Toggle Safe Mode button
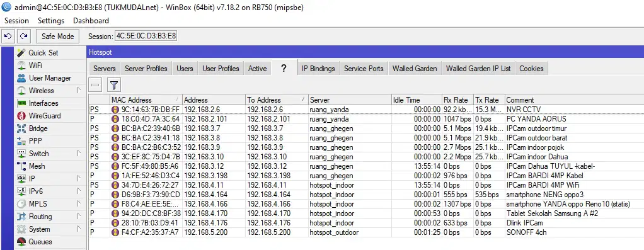This screenshot has height=250, width=644. click(57, 36)
